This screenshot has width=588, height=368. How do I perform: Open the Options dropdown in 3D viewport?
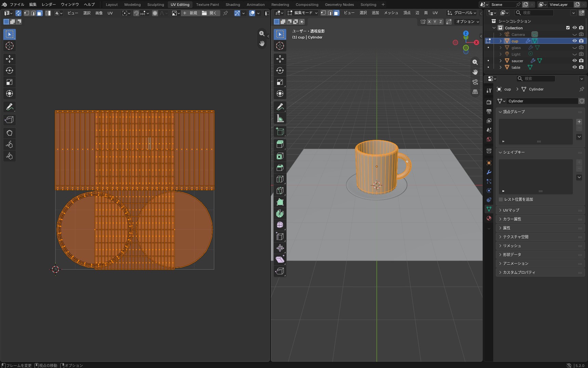point(468,22)
